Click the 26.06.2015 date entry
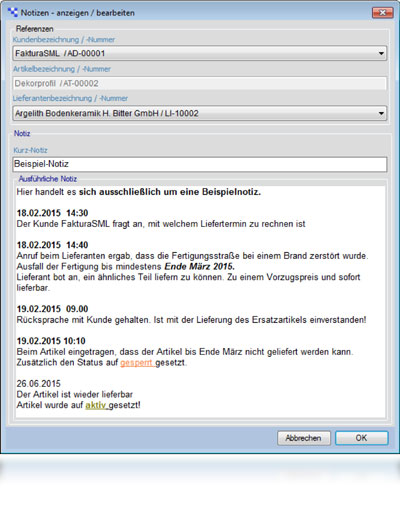 (39, 384)
